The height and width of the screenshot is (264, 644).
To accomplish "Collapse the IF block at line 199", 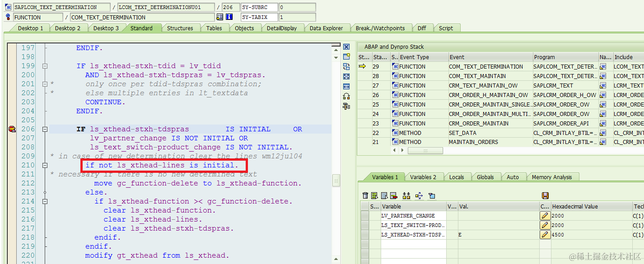I will [45, 66].
